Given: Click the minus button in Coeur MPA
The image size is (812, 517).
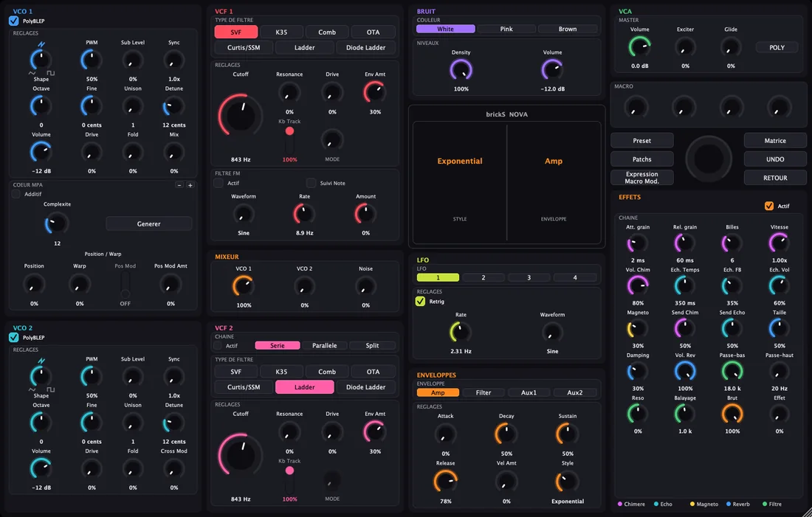Looking at the screenshot, I should click(179, 185).
